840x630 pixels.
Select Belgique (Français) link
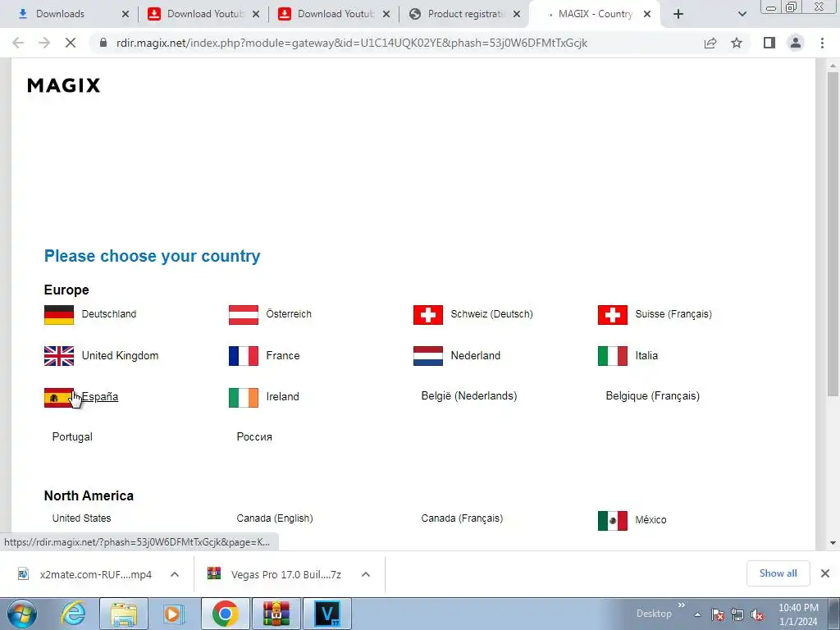pos(652,396)
